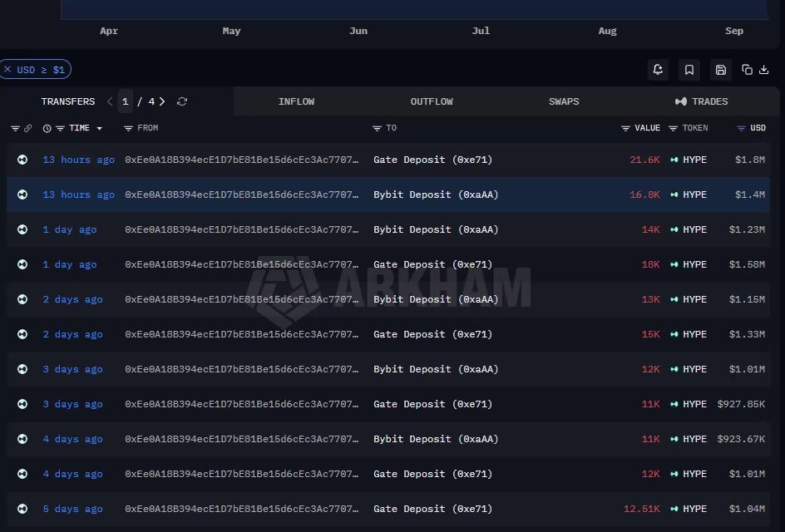
Task: Go to the previous transfers page
Action: 110,101
